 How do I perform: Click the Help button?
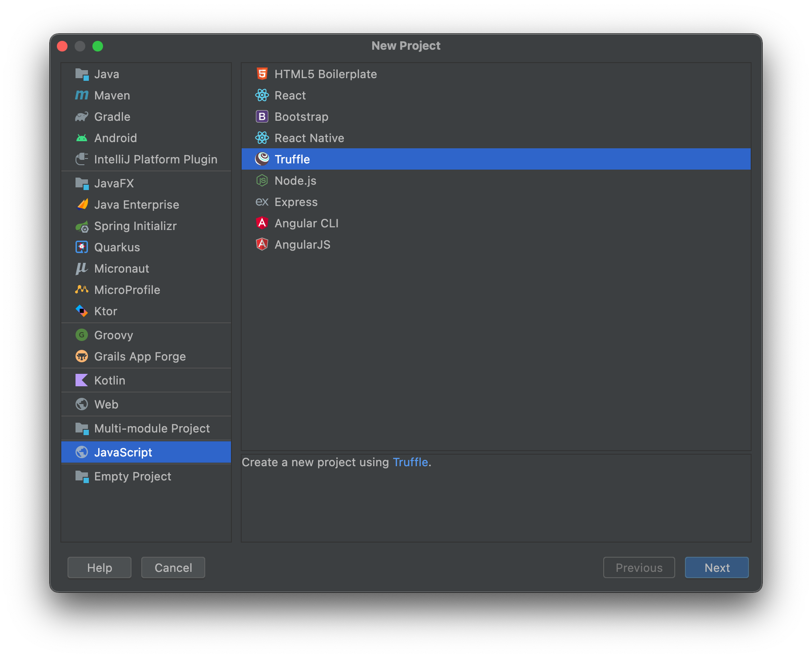point(100,567)
